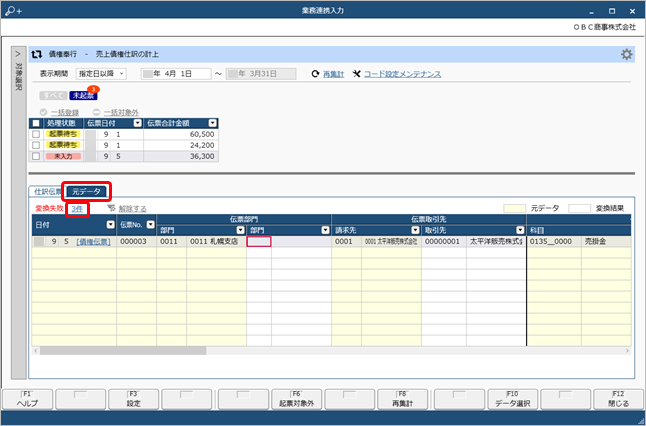Select the 未起票 filter button
Screen dimensions: 646x426
coord(83,96)
